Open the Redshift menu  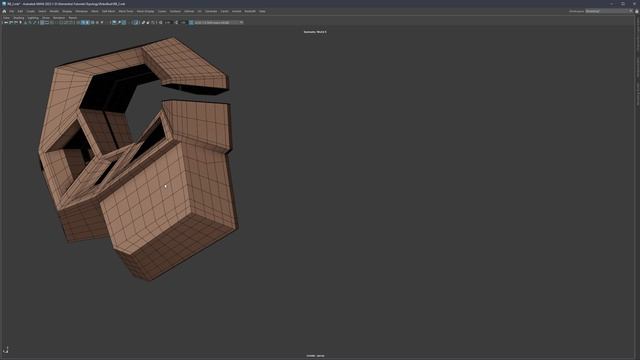pos(250,11)
